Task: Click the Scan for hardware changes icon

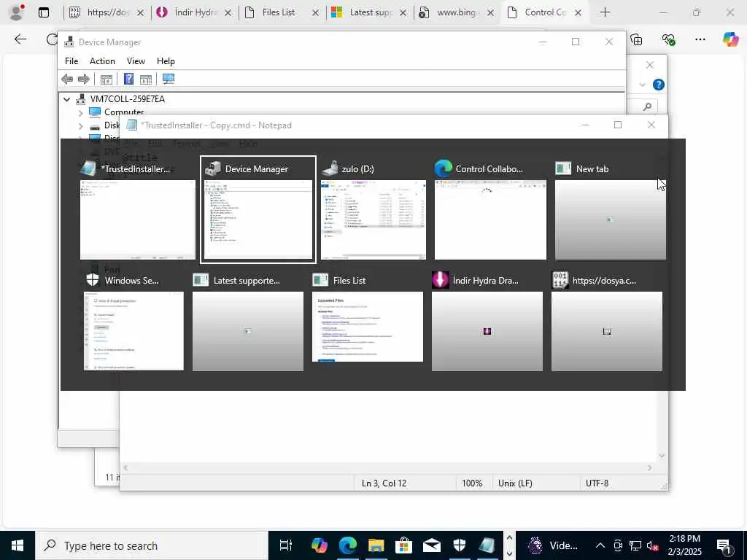Action: [169, 79]
